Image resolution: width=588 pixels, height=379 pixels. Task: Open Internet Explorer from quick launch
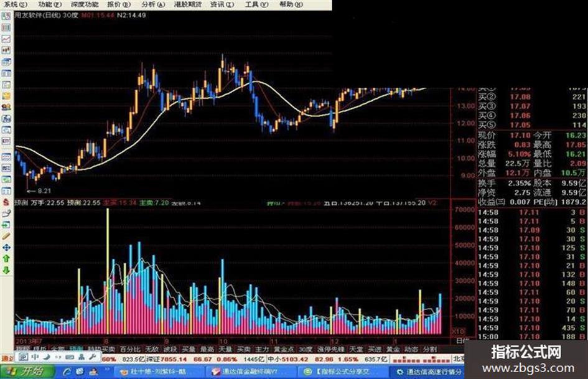pyautogui.click(x=67, y=372)
